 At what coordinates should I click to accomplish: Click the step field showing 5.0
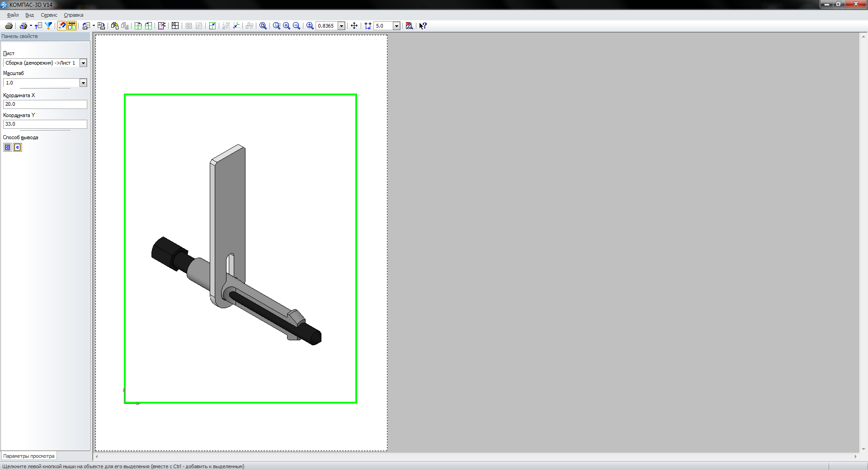[383, 26]
